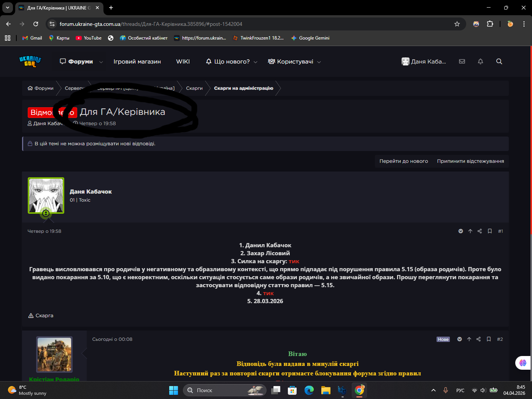532x399 pixels.
Task: Open the circular down-arrow dropdown on post #2
Action: pos(460,339)
